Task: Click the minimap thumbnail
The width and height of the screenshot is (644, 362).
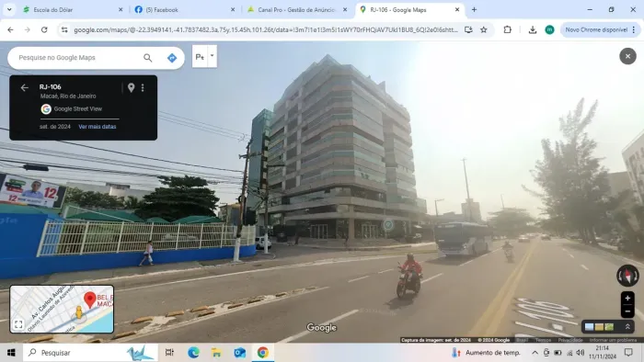Action: pyautogui.click(x=62, y=309)
